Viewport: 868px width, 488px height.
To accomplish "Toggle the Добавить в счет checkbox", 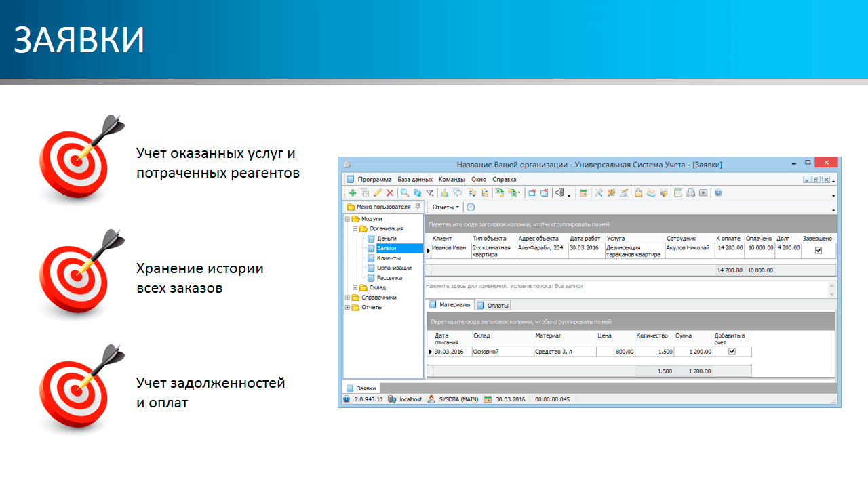I will pyautogui.click(x=732, y=352).
